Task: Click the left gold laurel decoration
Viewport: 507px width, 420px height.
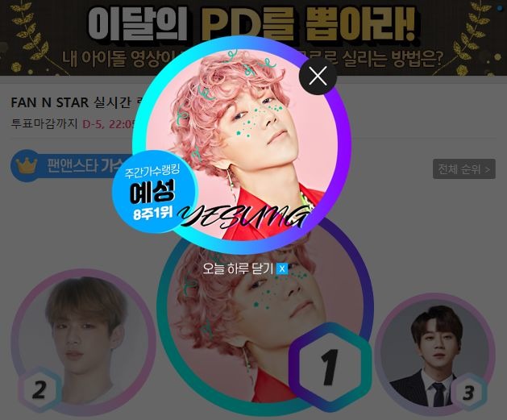Action: coord(28,36)
